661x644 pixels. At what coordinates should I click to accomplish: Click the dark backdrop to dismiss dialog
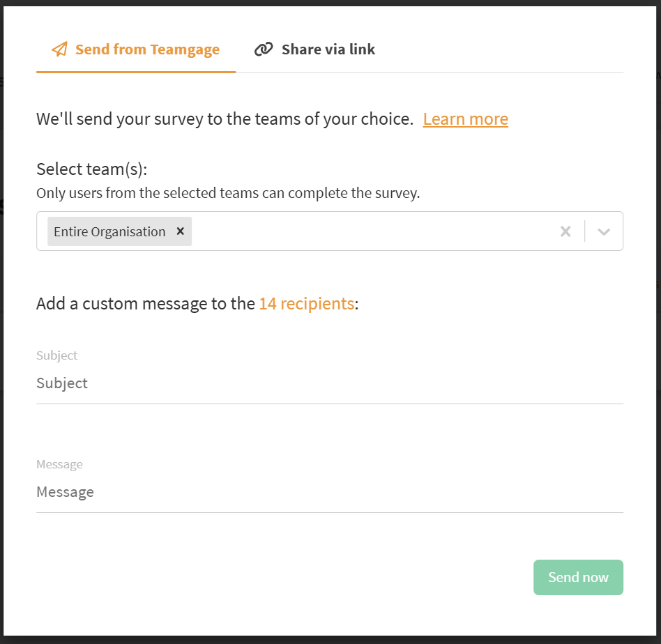657,348
